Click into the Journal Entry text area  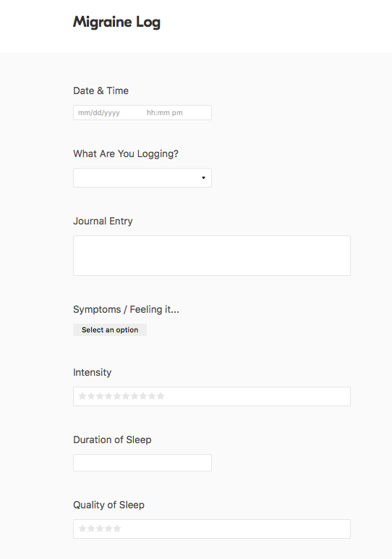[212, 256]
